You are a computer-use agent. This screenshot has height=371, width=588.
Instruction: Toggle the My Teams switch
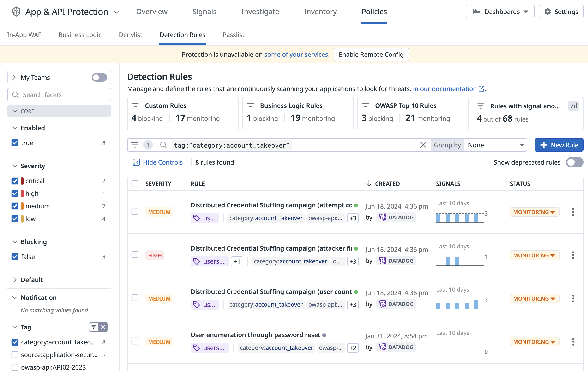[x=99, y=77]
